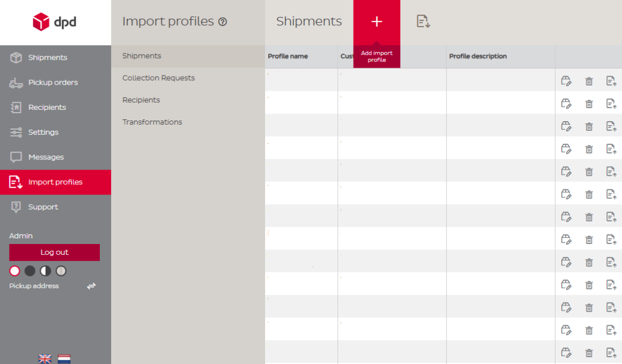622x364 pixels.
Task: Click the Admin user label
Action: [x=21, y=236]
